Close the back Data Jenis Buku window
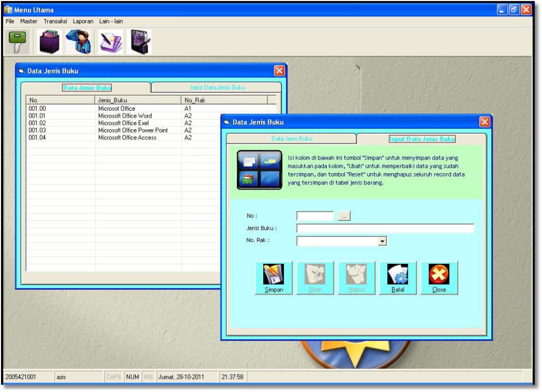 point(279,71)
